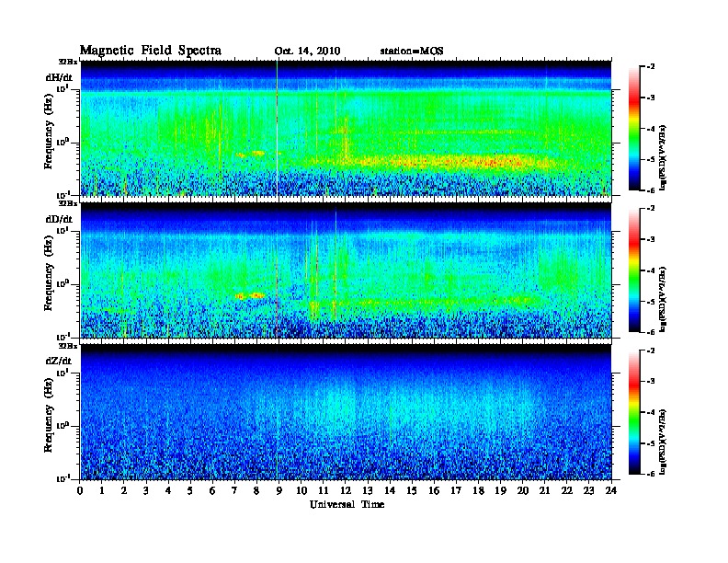Click the "32Hz" label atop the dH/dt panel
The image size is (728, 563).
click(68, 62)
